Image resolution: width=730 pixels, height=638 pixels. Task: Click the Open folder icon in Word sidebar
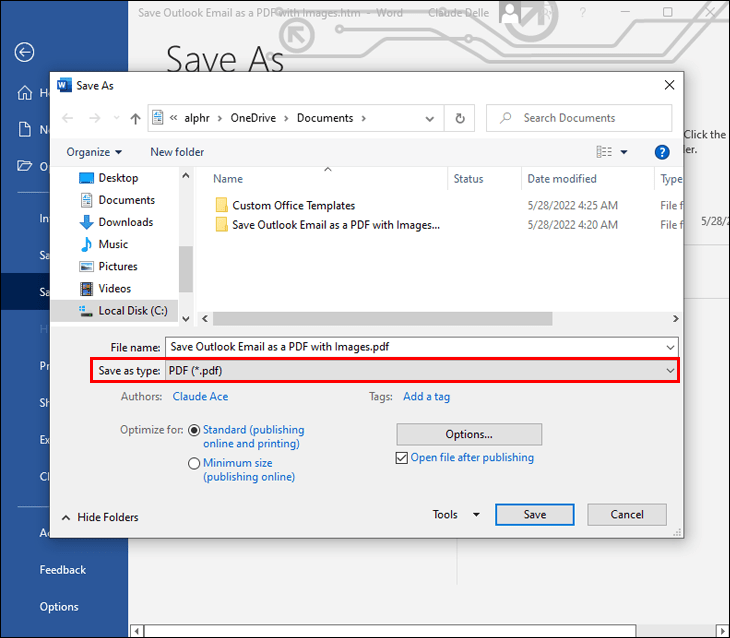[25, 166]
